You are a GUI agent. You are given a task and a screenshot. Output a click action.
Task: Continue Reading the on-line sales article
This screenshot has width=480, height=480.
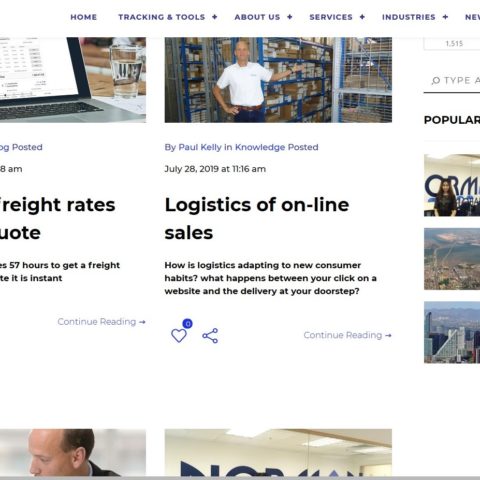pos(348,335)
